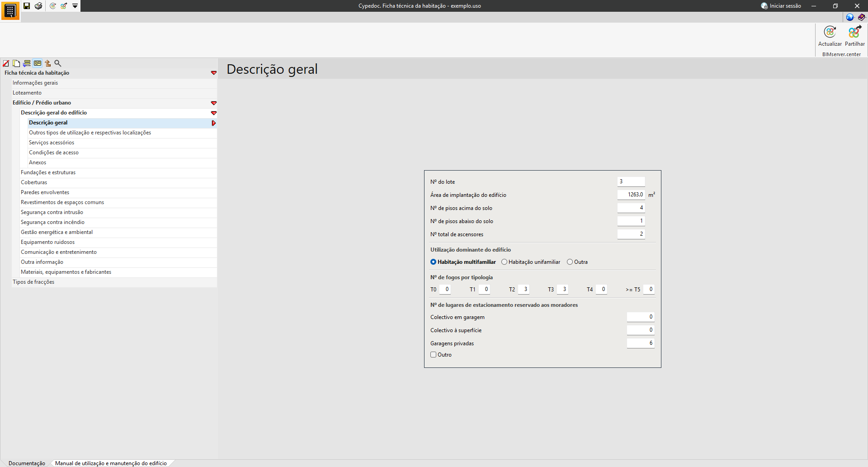This screenshot has height=467, width=868.
Task: Click the Nº de pisos abaixo do solo field
Action: 631,221
